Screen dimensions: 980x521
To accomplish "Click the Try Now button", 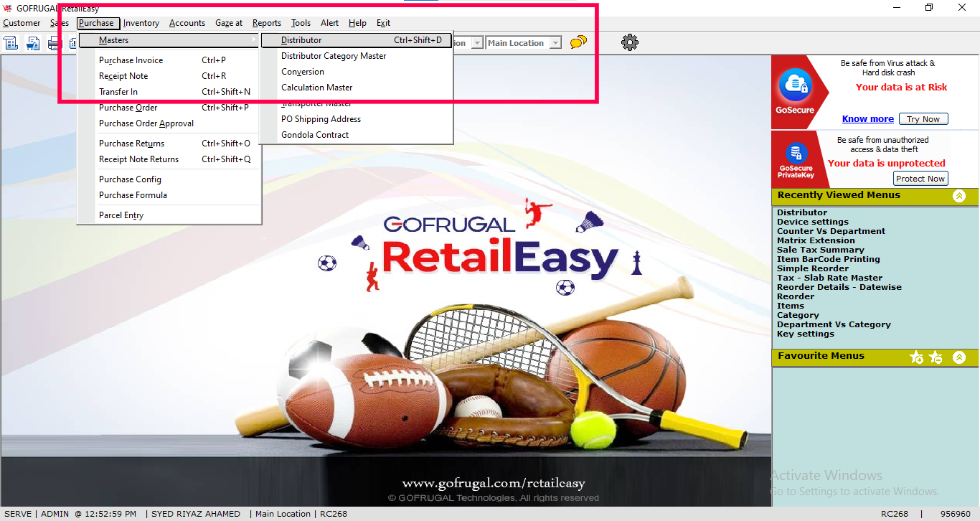I will click(x=923, y=119).
